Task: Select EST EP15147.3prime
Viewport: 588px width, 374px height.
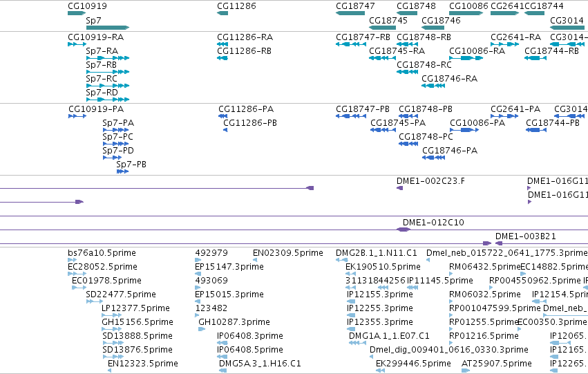Action: (x=229, y=267)
